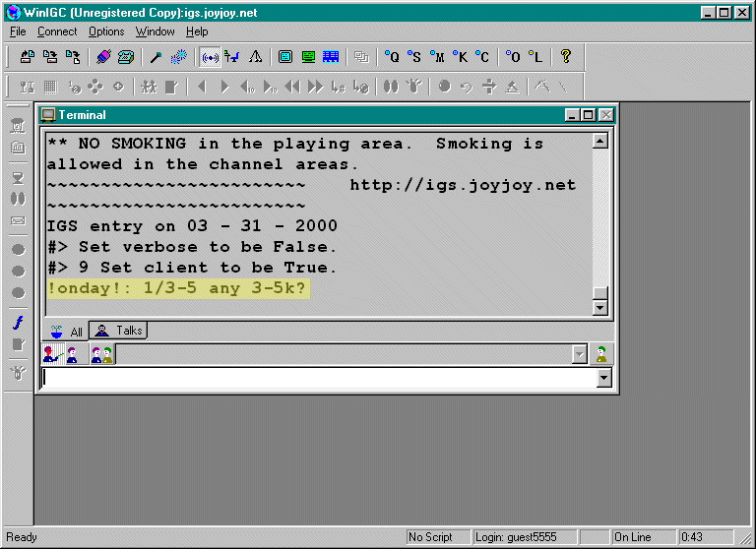
Task: Click the K toolbar icon
Action: [x=459, y=57]
